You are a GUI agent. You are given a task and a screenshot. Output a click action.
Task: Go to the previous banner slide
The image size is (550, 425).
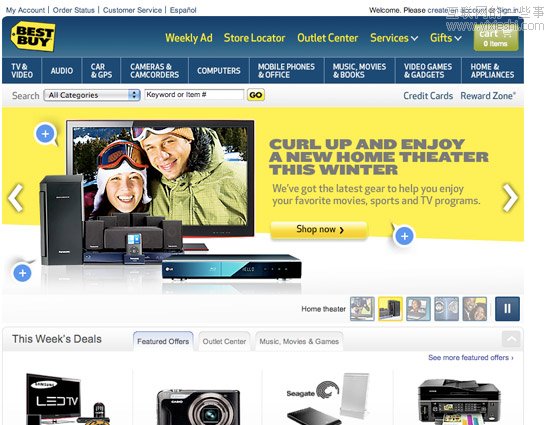tap(16, 198)
